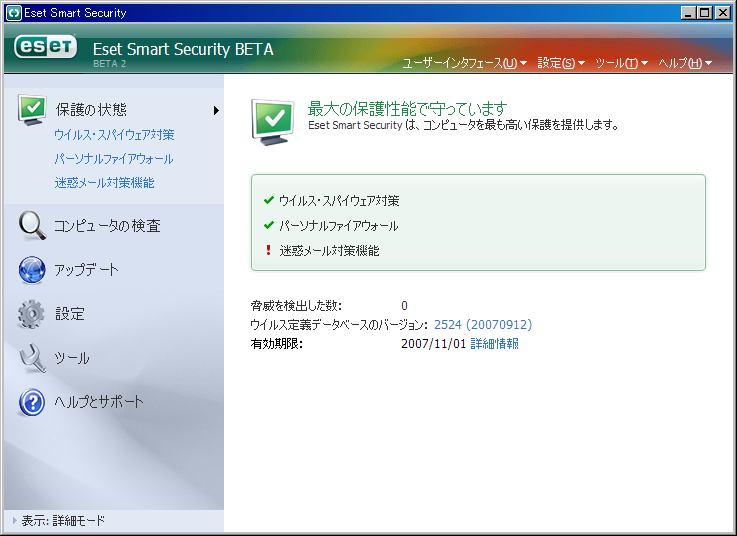Click the 保護の状態 monitor icon in sidebar
The width and height of the screenshot is (737, 536).
click(x=32, y=110)
